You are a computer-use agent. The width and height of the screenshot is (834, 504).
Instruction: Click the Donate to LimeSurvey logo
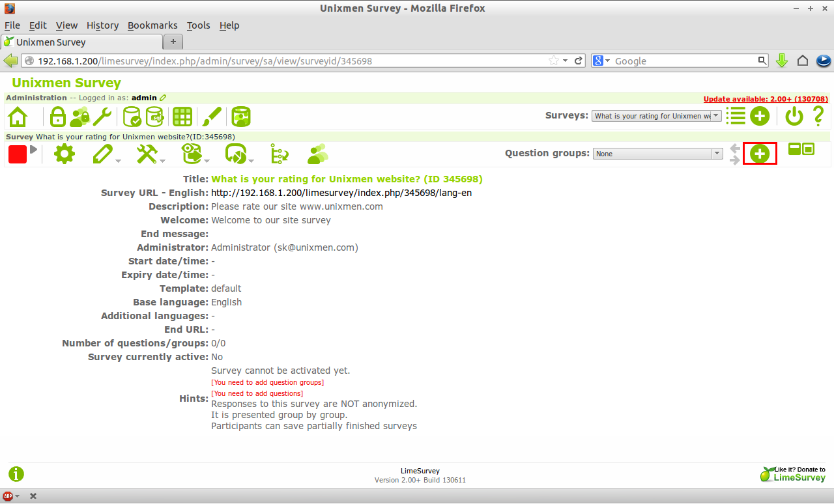click(793, 474)
